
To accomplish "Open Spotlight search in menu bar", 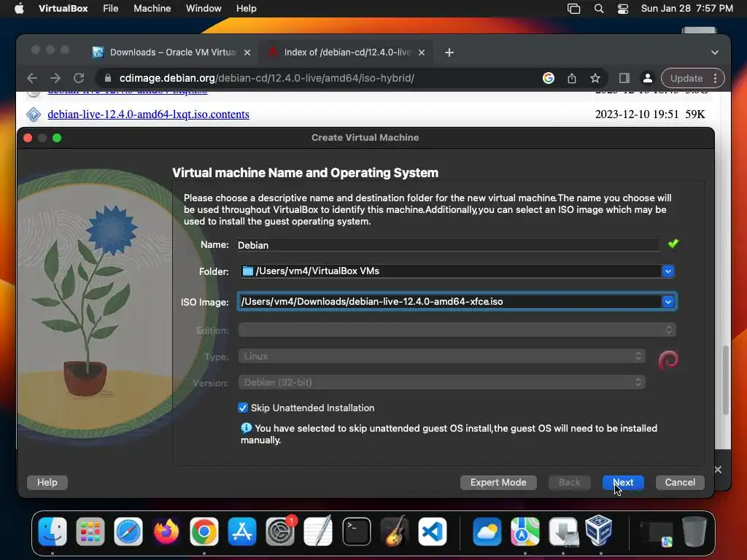I will click(x=599, y=8).
